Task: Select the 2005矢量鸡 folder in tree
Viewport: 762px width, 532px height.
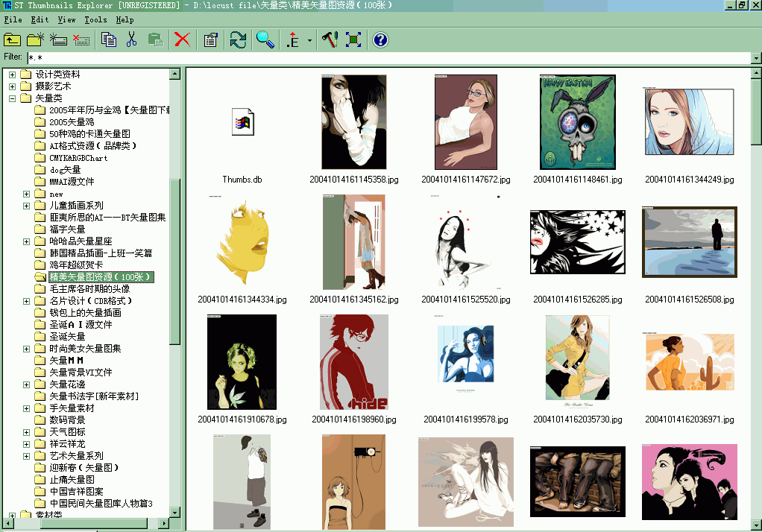Action: (72, 122)
